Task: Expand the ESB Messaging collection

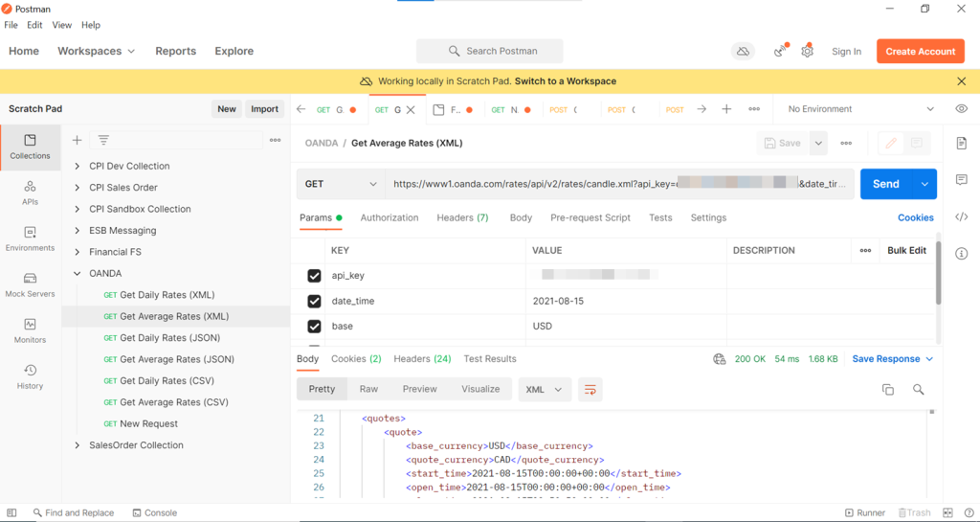Action: click(77, 231)
